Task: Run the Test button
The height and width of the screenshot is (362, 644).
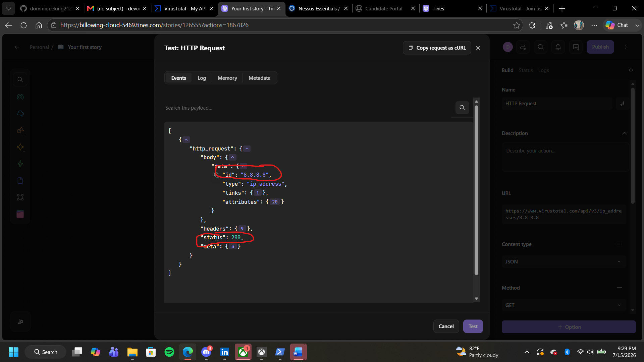Action: click(x=473, y=326)
